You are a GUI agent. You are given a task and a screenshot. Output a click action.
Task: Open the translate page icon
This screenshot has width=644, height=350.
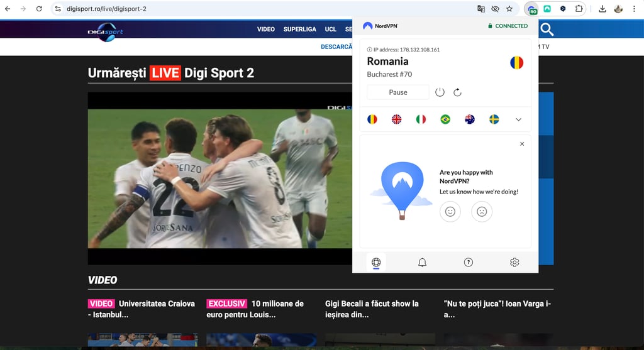pos(481,9)
